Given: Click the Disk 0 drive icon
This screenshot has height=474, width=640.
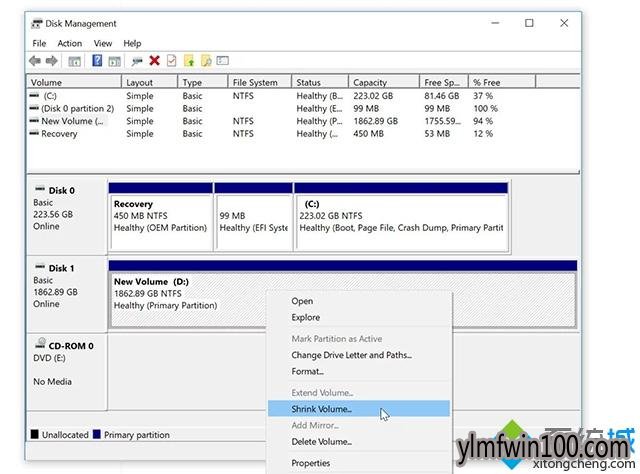Looking at the screenshot, I should coord(40,189).
